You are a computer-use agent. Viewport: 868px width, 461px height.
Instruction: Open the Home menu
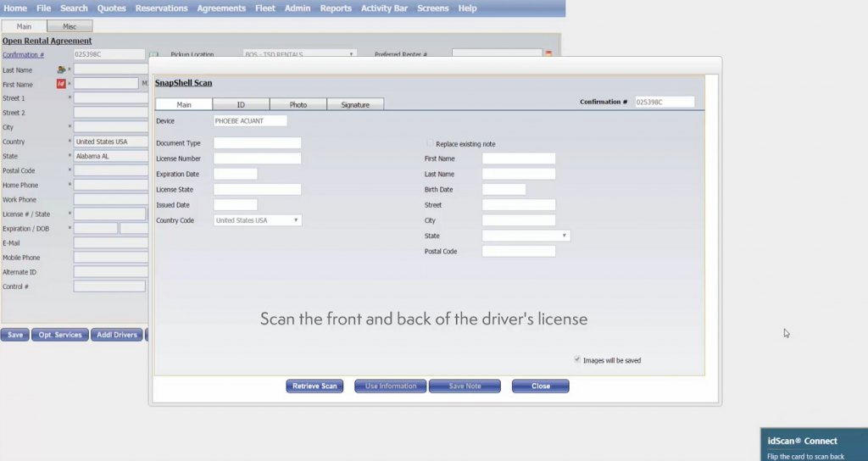click(15, 8)
